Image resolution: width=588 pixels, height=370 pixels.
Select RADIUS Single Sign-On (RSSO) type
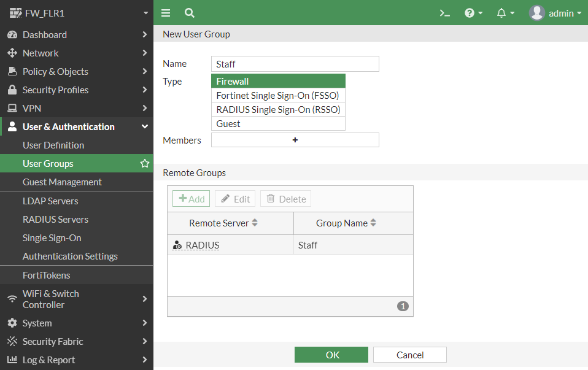(x=278, y=109)
